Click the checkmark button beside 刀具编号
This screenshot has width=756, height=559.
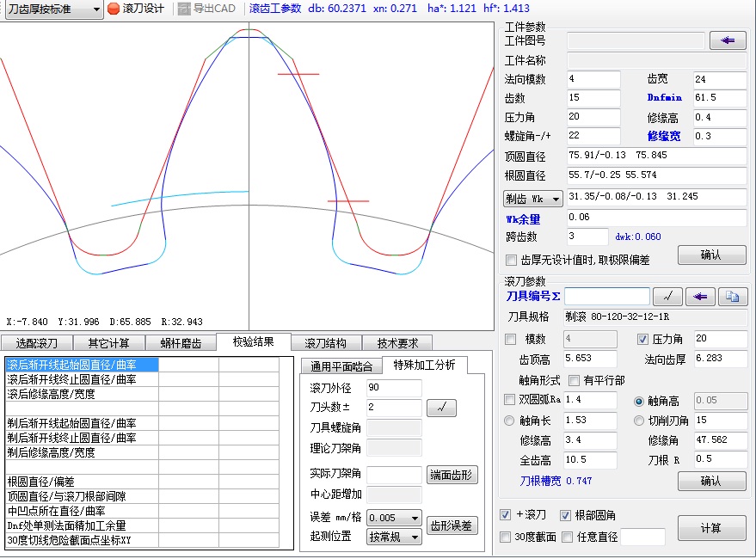[x=667, y=297]
